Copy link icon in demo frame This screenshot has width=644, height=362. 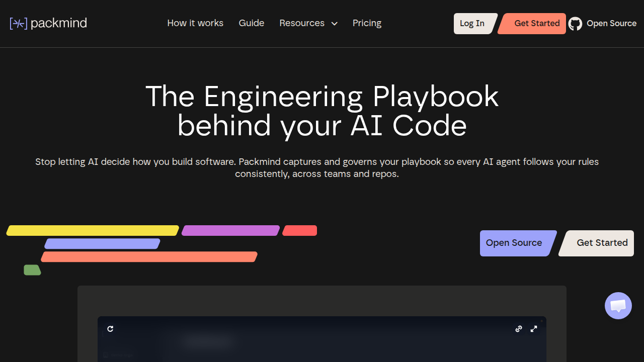tap(519, 329)
